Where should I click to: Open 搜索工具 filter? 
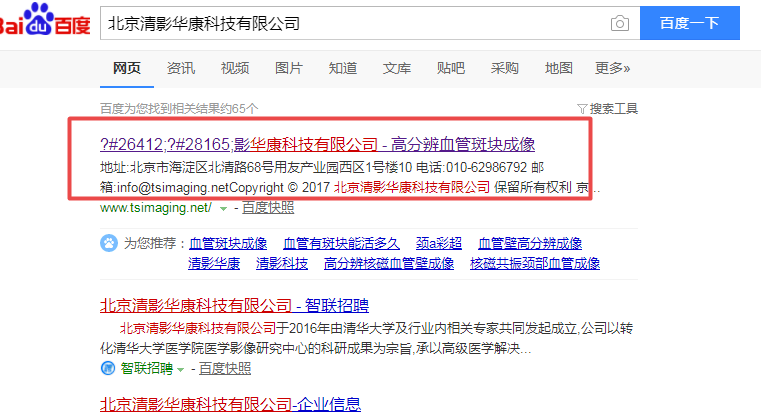click(608, 109)
